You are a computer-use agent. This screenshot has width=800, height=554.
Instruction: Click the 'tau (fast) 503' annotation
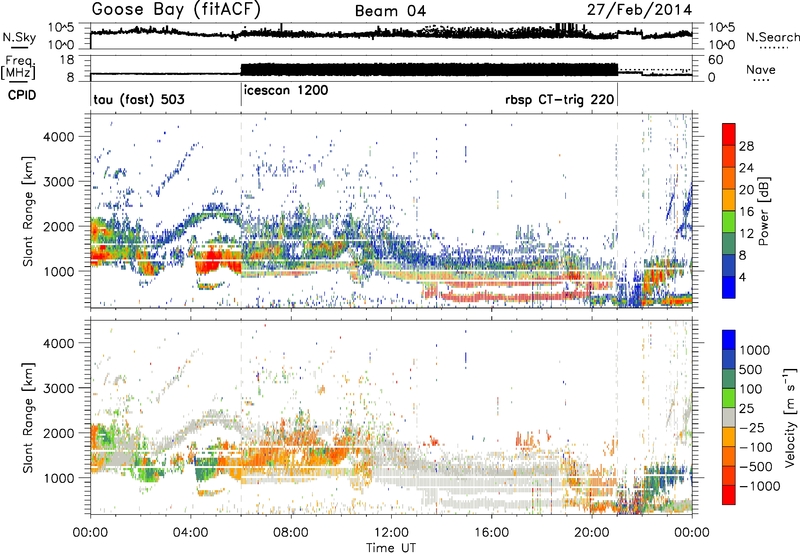[x=139, y=99]
